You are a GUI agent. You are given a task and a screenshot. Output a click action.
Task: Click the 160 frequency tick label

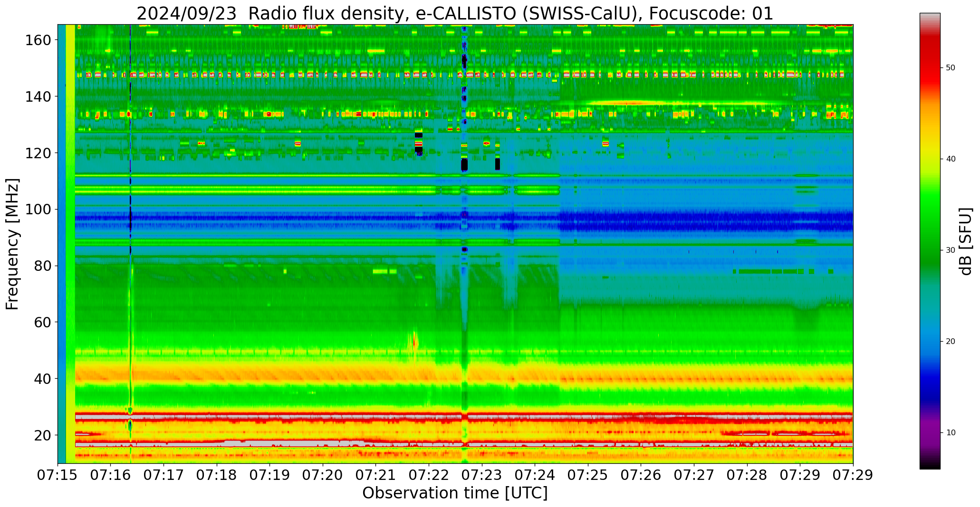[38, 40]
